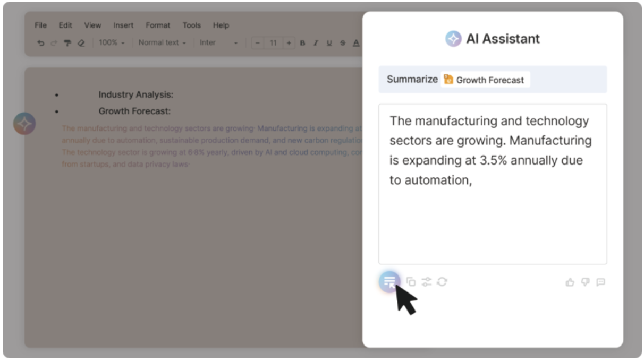Toggle italic formatting
644x362 pixels.
(316, 43)
